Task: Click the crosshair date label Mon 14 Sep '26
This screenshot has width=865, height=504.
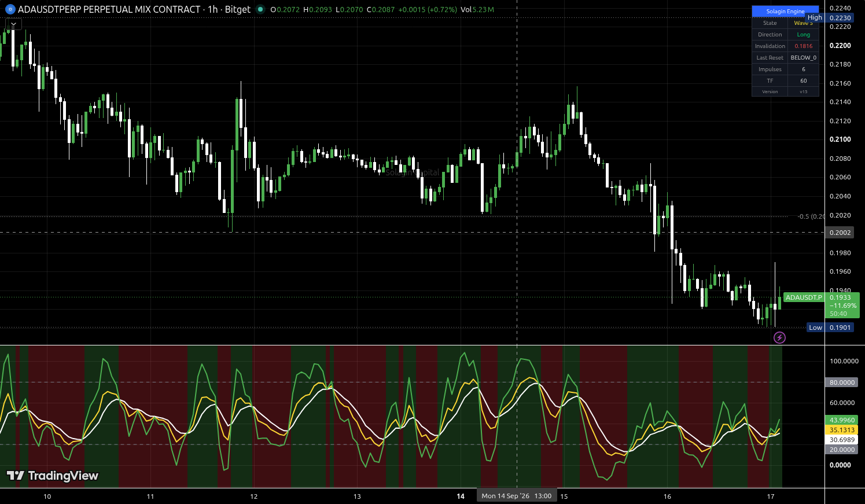Action: (517, 496)
